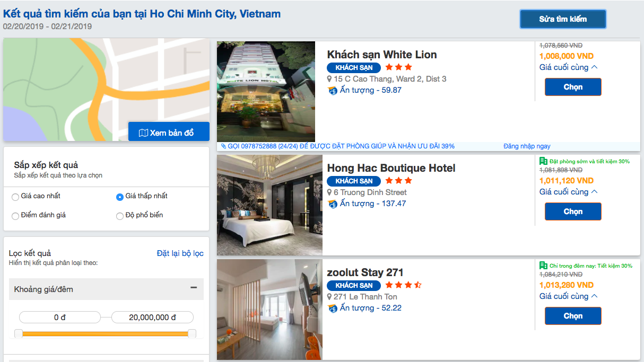Expand Giá cuối cùng for zoolut Stay 271
The width and height of the screenshot is (644, 362).
pos(569,296)
